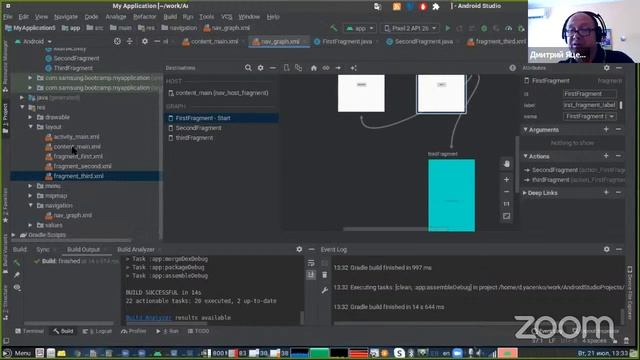The height and width of the screenshot is (360, 640).
Task: Click zoom to fit canvas icon
Action: 507,216
